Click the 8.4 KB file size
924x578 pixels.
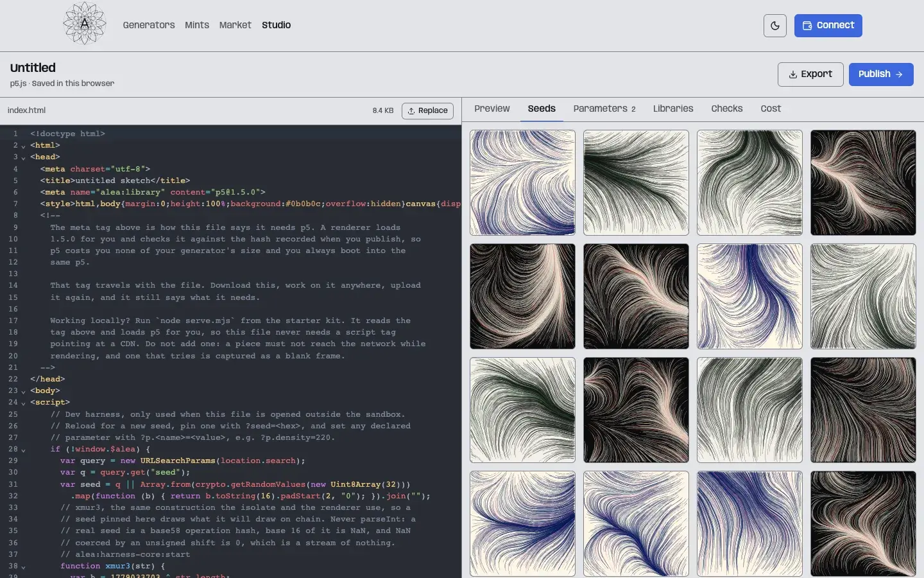pyautogui.click(x=383, y=111)
